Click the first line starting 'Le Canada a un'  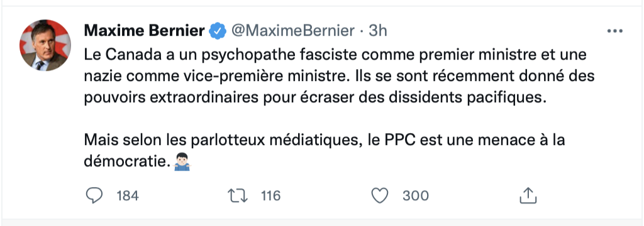pyautogui.click(x=335, y=55)
